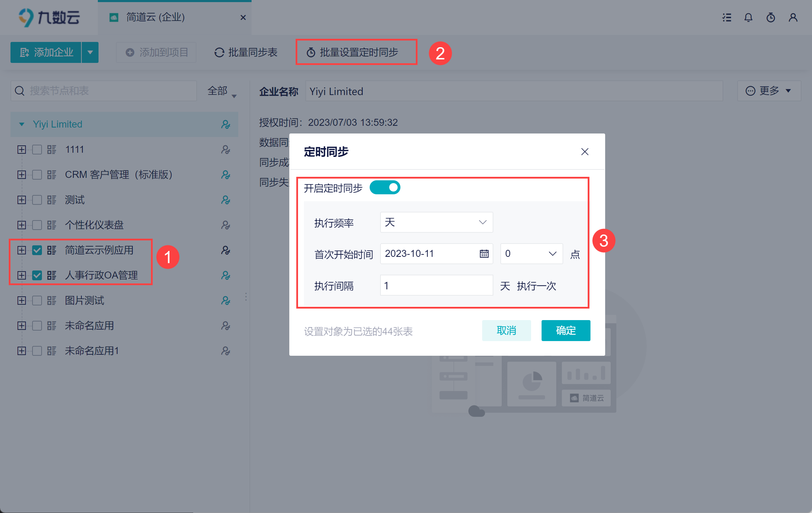Check the 测试 app checkbox
This screenshot has height=513, width=812.
click(x=37, y=200)
